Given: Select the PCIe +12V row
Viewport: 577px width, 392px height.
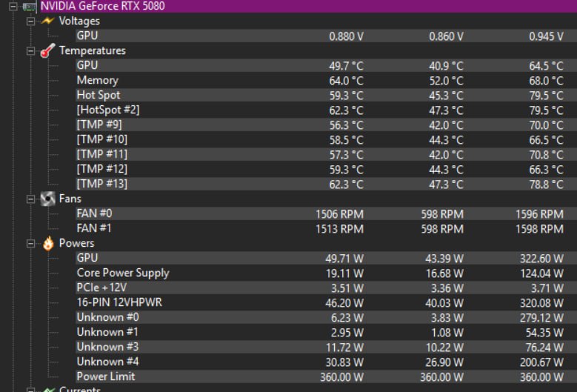Looking at the screenshot, I should click(326, 288).
